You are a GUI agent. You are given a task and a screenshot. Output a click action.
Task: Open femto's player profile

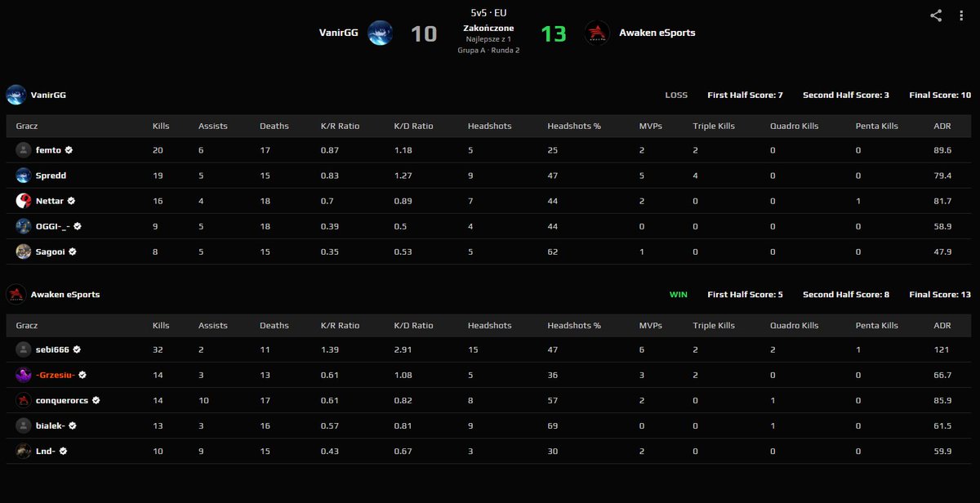(x=48, y=150)
